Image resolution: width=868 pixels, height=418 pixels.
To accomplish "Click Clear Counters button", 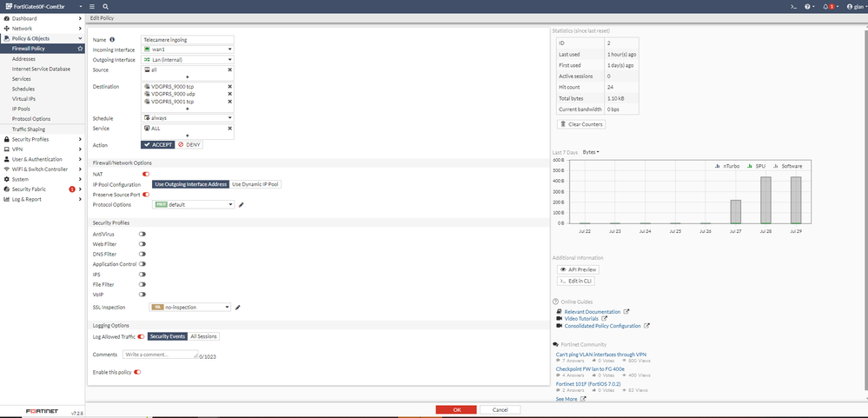I will click(x=581, y=124).
